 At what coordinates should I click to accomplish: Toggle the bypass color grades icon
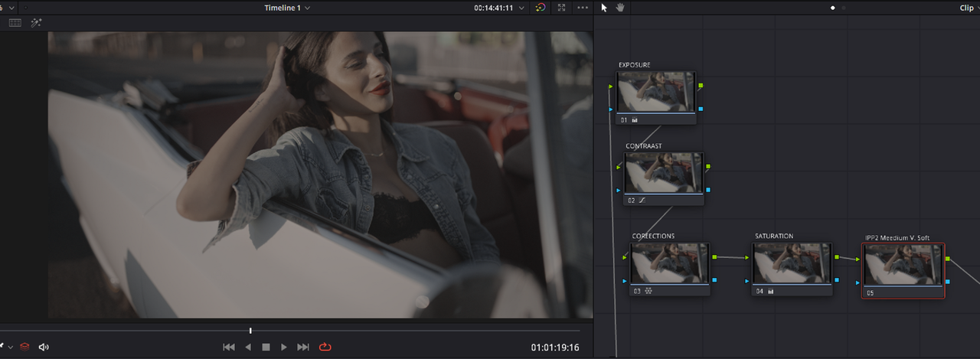click(541, 8)
